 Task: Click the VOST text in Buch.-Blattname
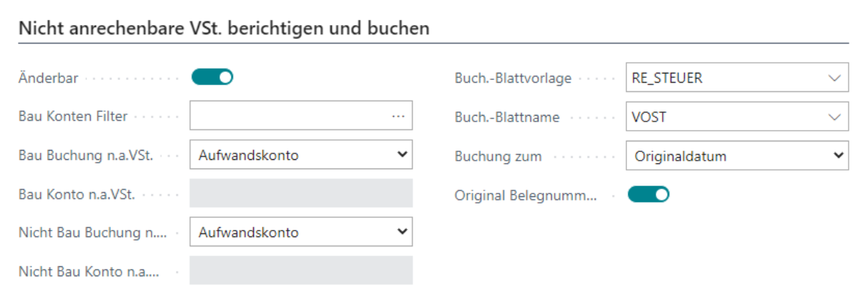click(x=649, y=116)
